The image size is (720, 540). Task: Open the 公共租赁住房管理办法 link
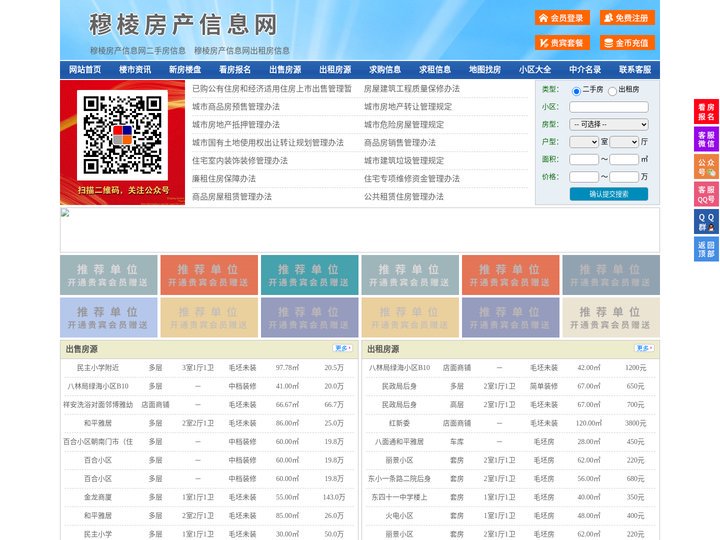[404, 197]
